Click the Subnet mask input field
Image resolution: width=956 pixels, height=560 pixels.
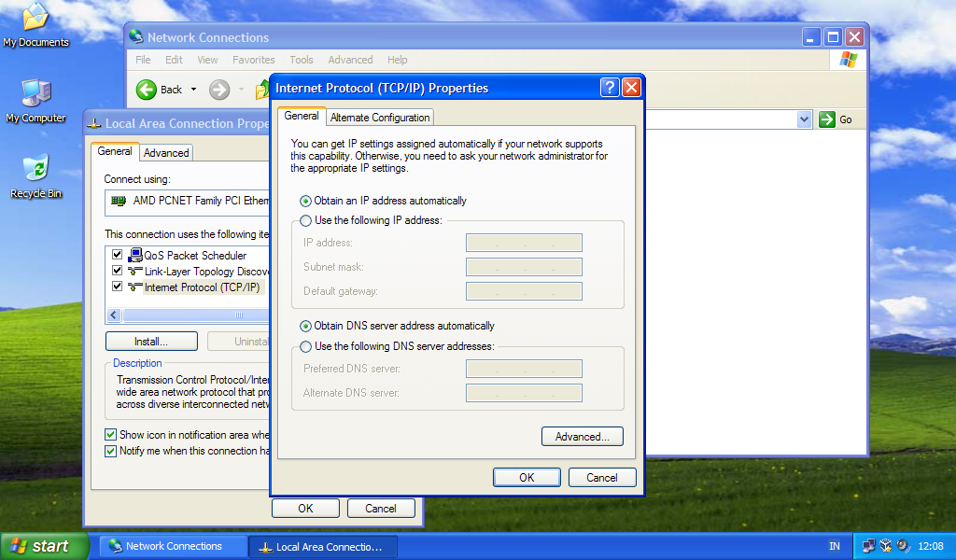tap(524, 267)
